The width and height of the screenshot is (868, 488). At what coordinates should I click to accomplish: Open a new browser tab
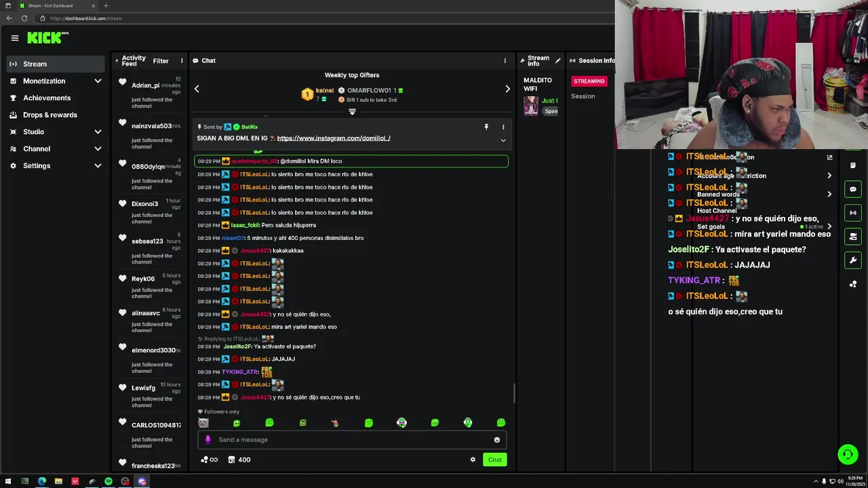(x=105, y=5)
